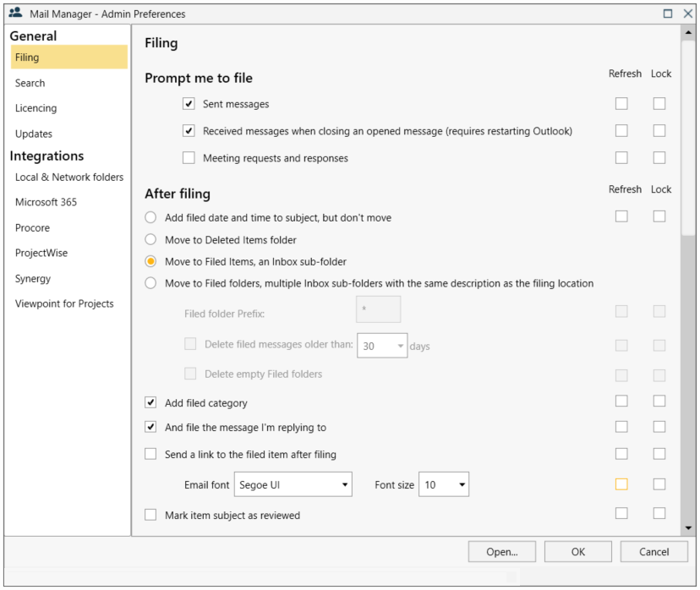This screenshot has height=590, width=700.
Task: Cancel the preferences dialog
Action: pyautogui.click(x=654, y=552)
